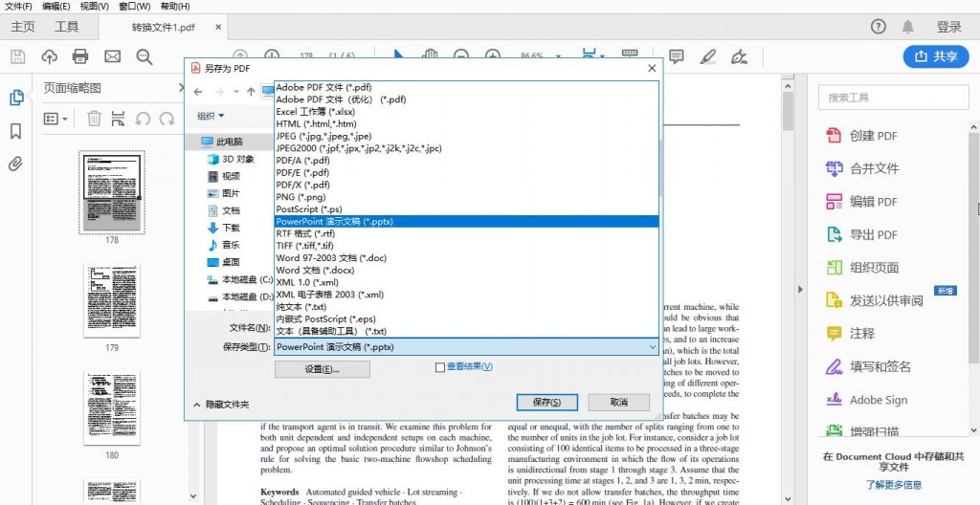Click the add comment bubble icon
This screenshot has width=980, height=505.
[677, 56]
